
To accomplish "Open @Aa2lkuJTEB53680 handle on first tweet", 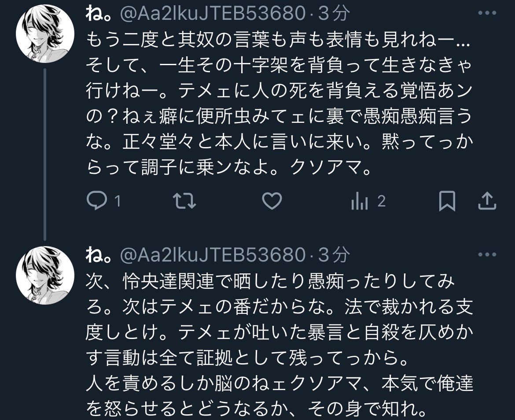I will coord(213,14).
